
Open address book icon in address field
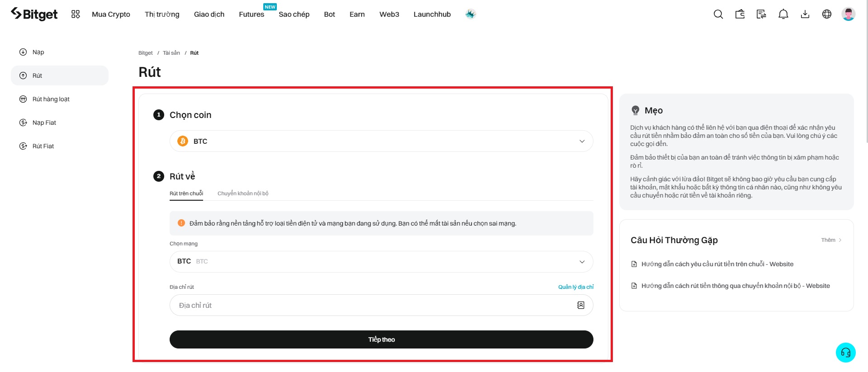pyautogui.click(x=581, y=305)
